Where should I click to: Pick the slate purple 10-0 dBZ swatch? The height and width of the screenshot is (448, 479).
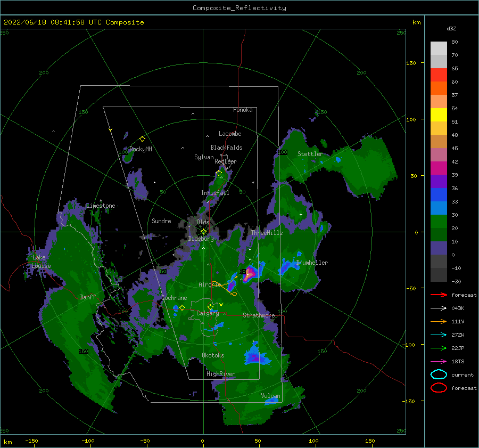tap(439, 248)
